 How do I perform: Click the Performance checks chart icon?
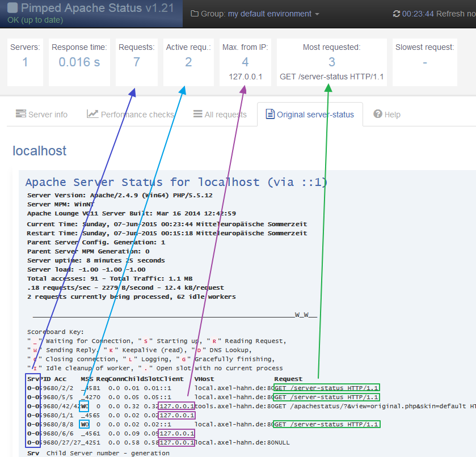pyautogui.click(x=92, y=114)
